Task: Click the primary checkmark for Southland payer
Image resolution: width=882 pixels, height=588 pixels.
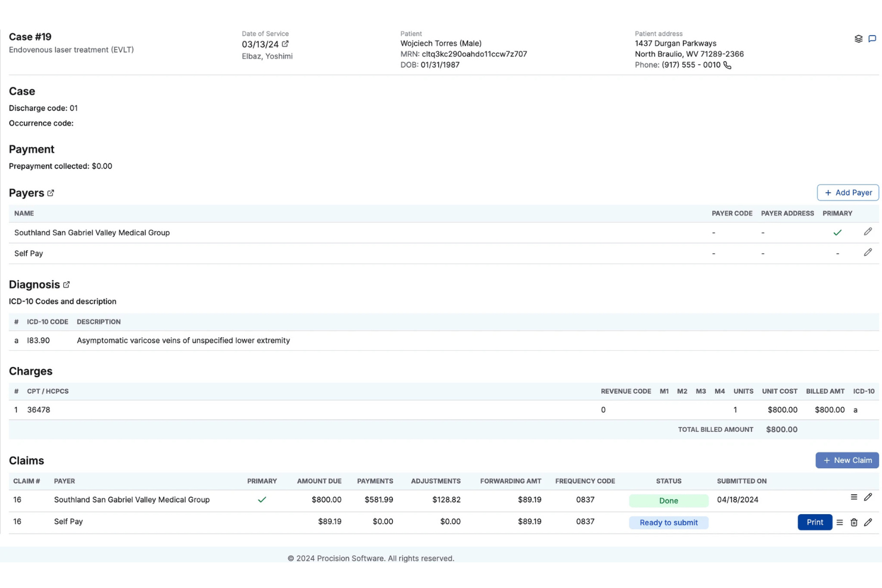Action: click(837, 233)
